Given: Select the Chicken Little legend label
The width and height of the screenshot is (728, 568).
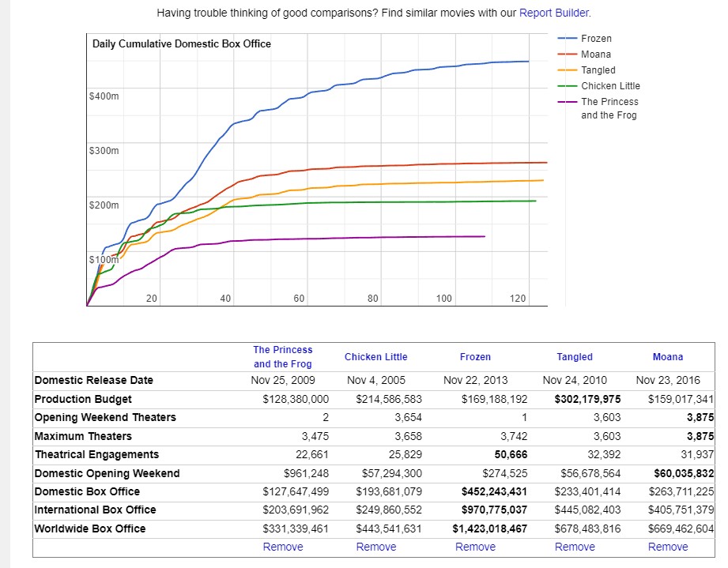Looking at the screenshot, I should click(x=610, y=86).
